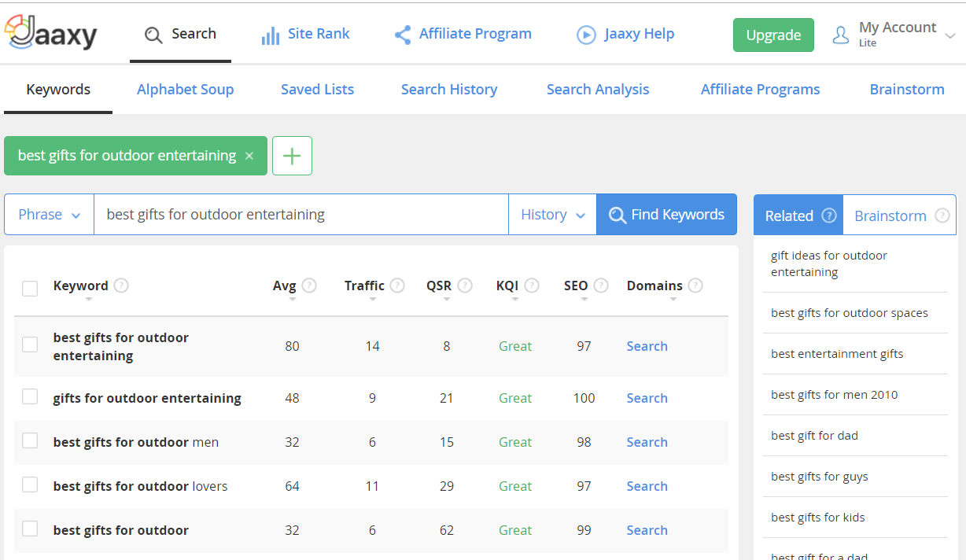Sort using the arrow under the KQI header
The image size is (966, 560).
(515, 300)
